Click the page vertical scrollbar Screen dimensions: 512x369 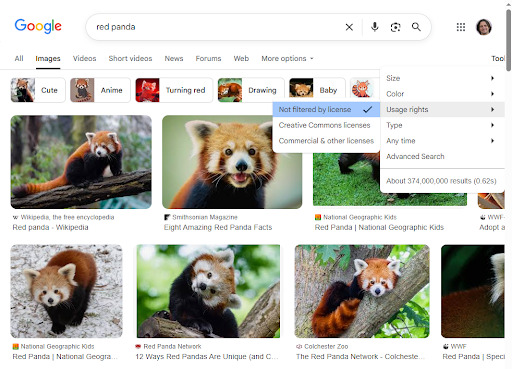point(508,40)
